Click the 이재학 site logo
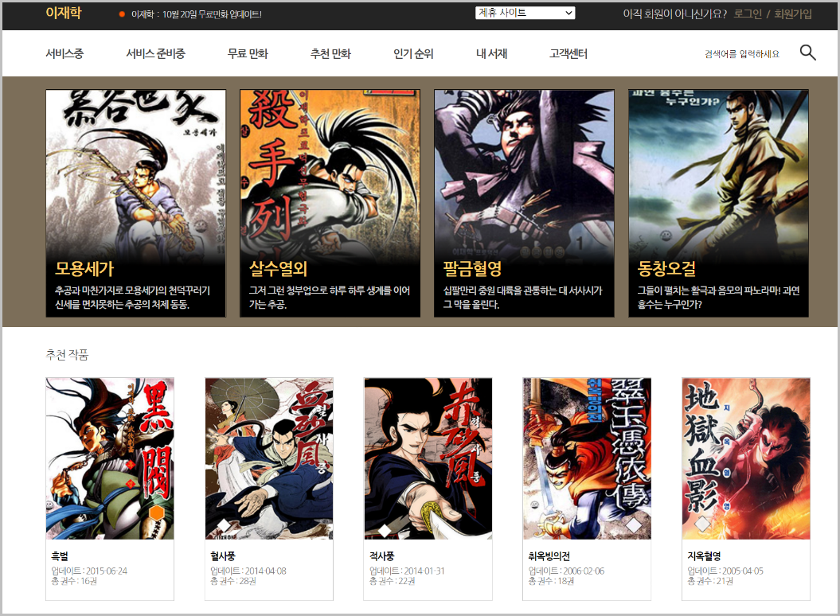The height and width of the screenshot is (616, 840). pyautogui.click(x=63, y=13)
